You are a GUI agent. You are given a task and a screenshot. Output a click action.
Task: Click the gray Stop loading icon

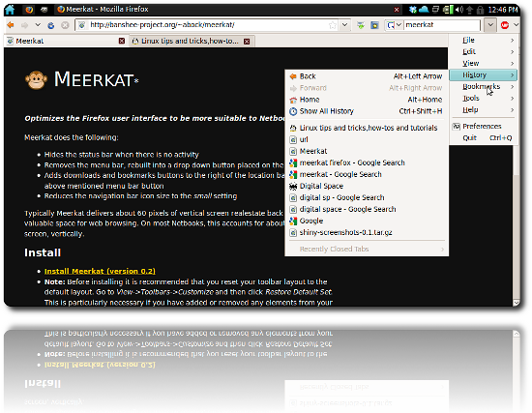[x=65, y=25]
